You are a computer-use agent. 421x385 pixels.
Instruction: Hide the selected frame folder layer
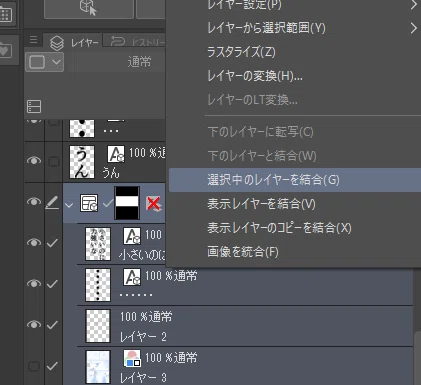(x=34, y=202)
